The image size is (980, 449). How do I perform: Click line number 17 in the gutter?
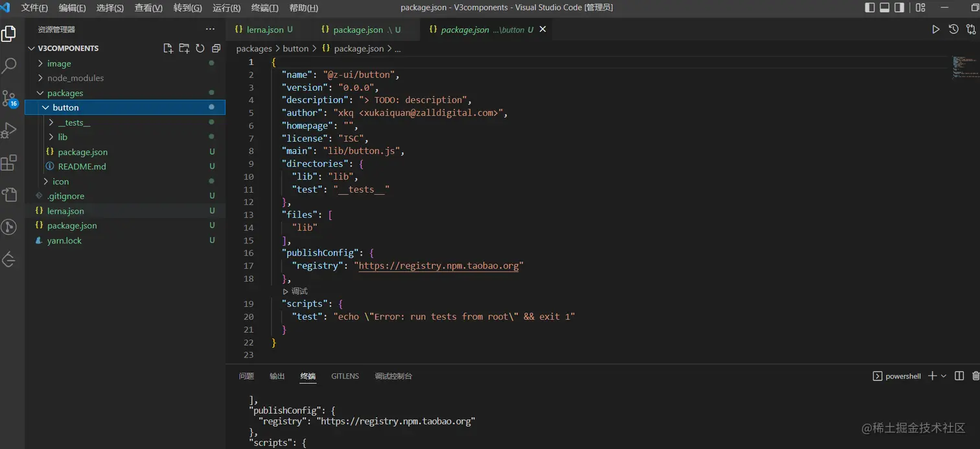[x=248, y=265]
